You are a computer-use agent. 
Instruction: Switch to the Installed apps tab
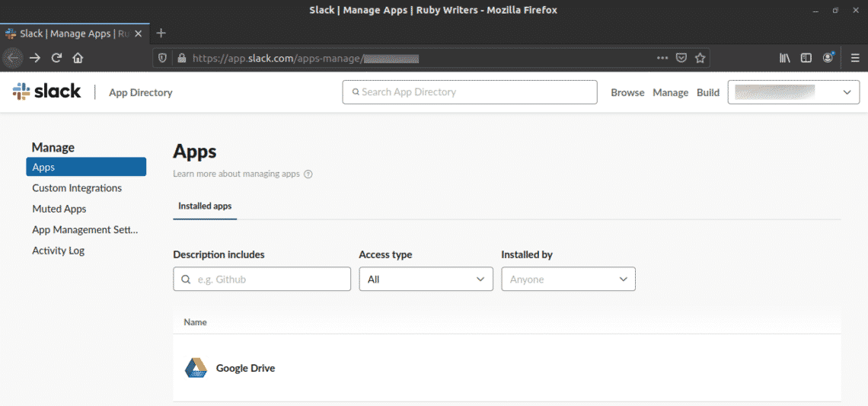click(x=205, y=206)
